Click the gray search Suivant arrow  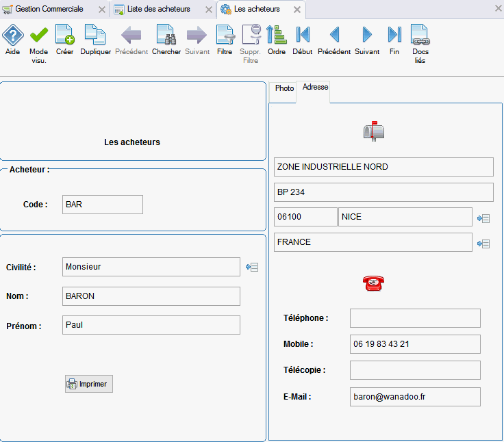[x=197, y=40]
